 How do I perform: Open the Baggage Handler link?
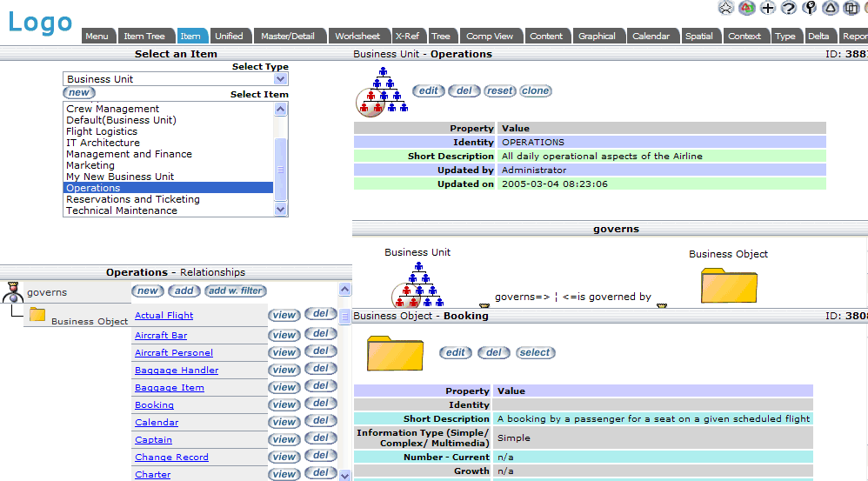pyautogui.click(x=177, y=371)
